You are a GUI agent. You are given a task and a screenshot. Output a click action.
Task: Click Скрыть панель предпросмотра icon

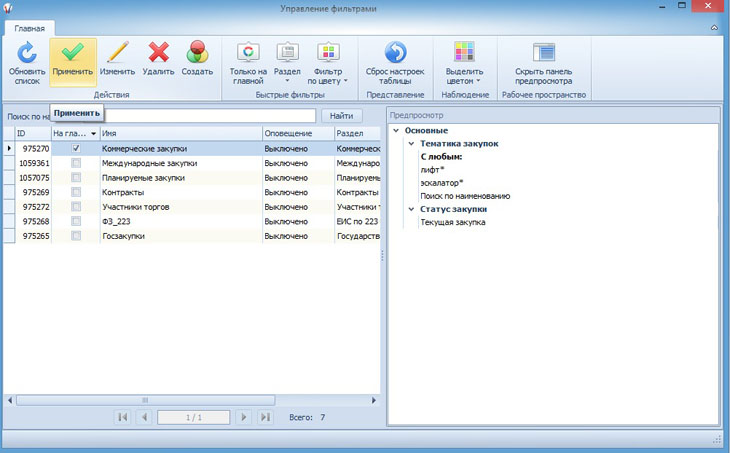pyautogui.click(x=543, y=52)
